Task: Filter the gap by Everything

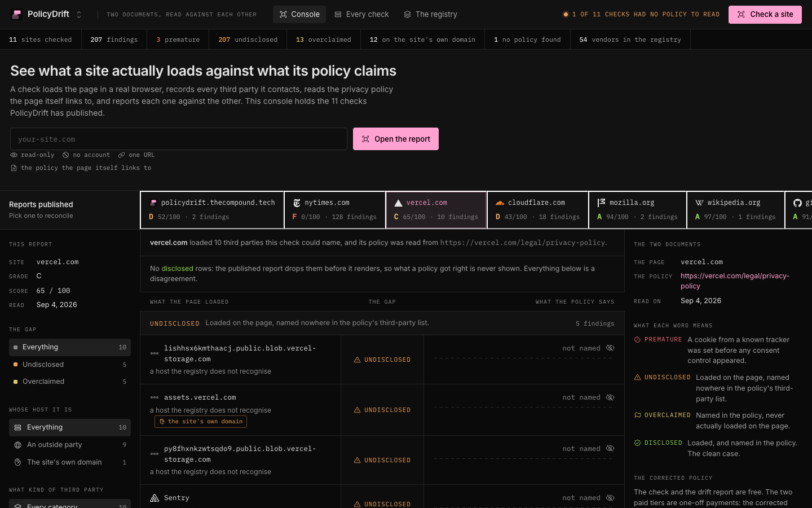Action: 70,347
